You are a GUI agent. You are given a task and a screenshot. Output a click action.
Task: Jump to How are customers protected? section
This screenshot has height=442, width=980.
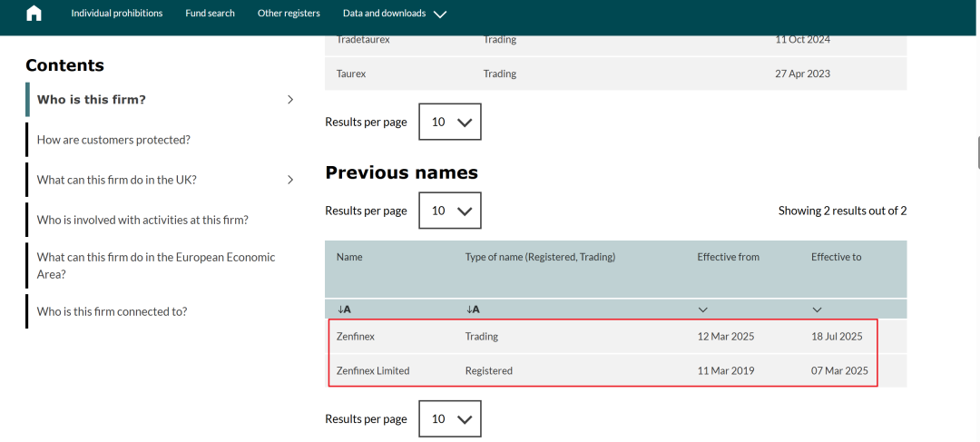pos(113,140)
